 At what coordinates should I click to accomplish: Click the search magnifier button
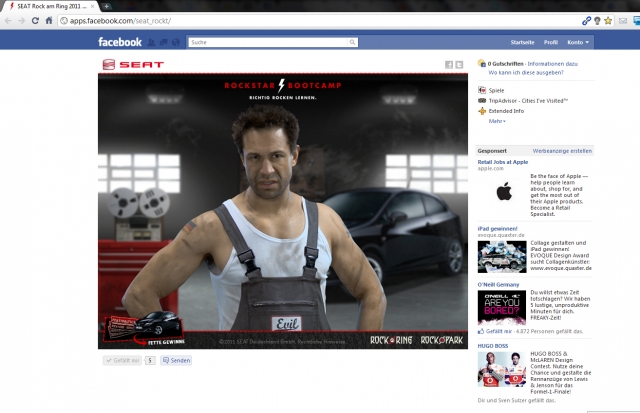[x=353, y=42]
